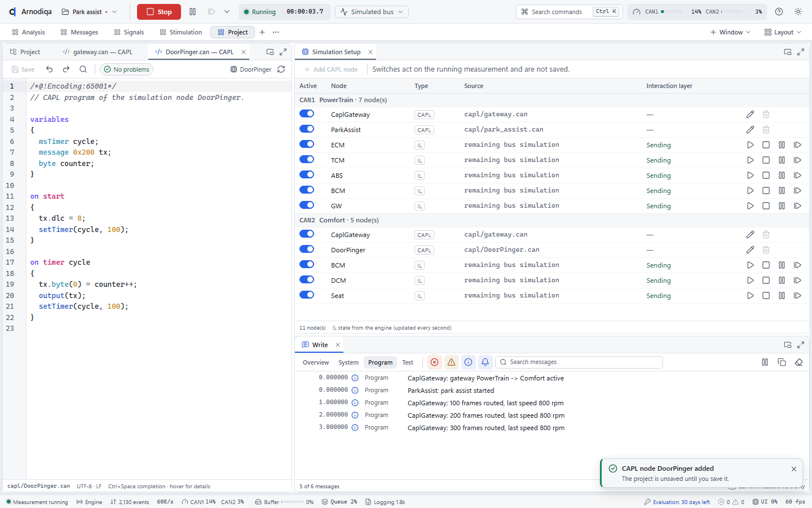Close the DoorPinger.can CAPL tab
This screenshot has height=508, width=812.
[244, 52]
